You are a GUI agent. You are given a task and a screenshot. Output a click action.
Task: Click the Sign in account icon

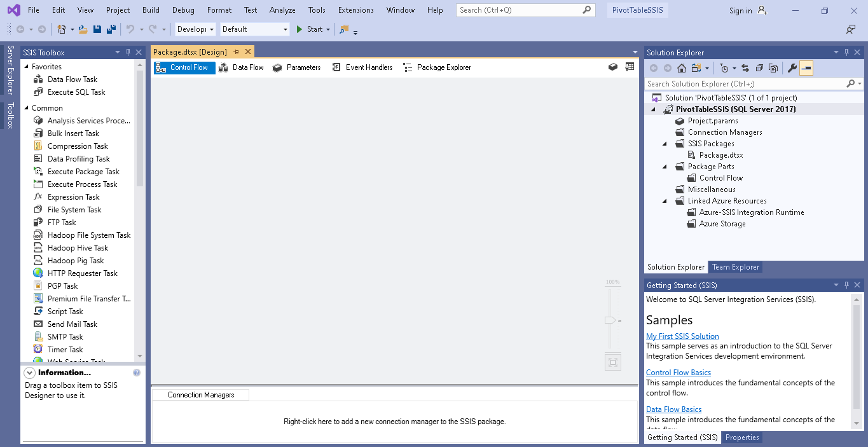[x=763, y=10]
